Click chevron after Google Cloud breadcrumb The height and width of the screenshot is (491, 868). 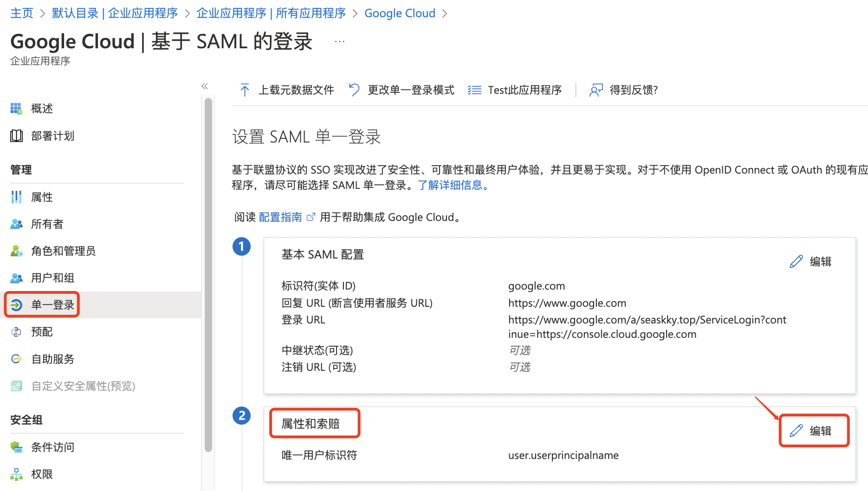tap(445, 13)
